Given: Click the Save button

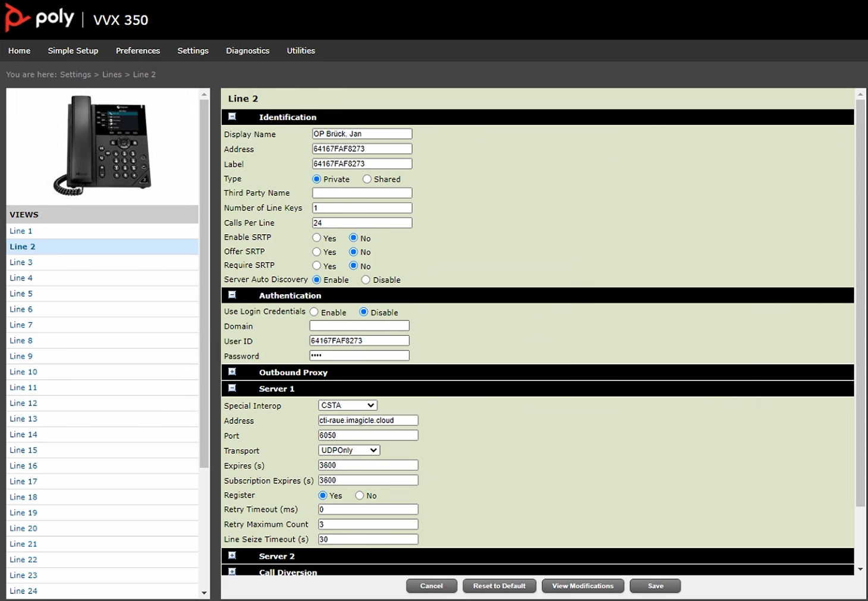Looking at the screenshot, I should click(655, 586).
